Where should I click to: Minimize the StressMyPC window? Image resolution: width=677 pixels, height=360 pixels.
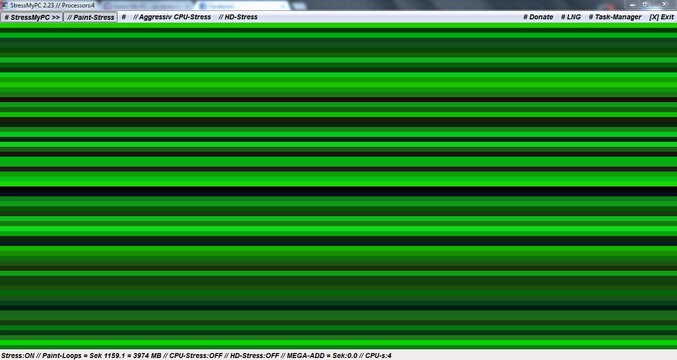coord(632,5)
